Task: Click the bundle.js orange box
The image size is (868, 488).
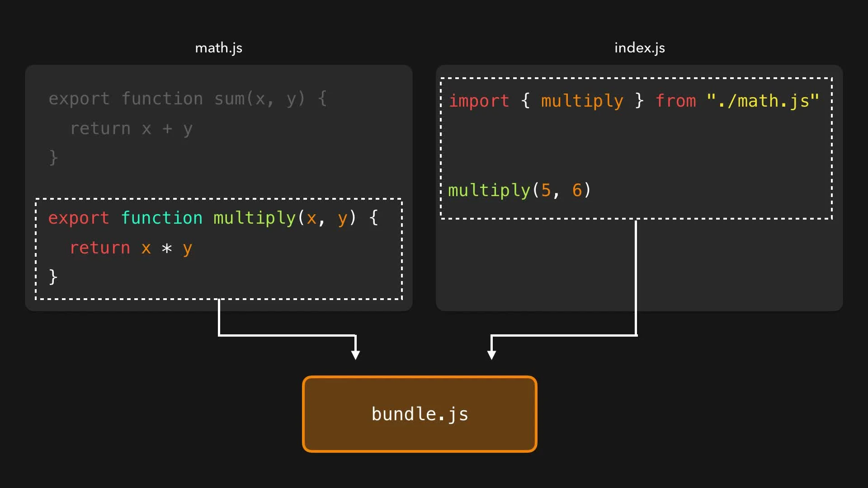Action: (x=420, y=414)
